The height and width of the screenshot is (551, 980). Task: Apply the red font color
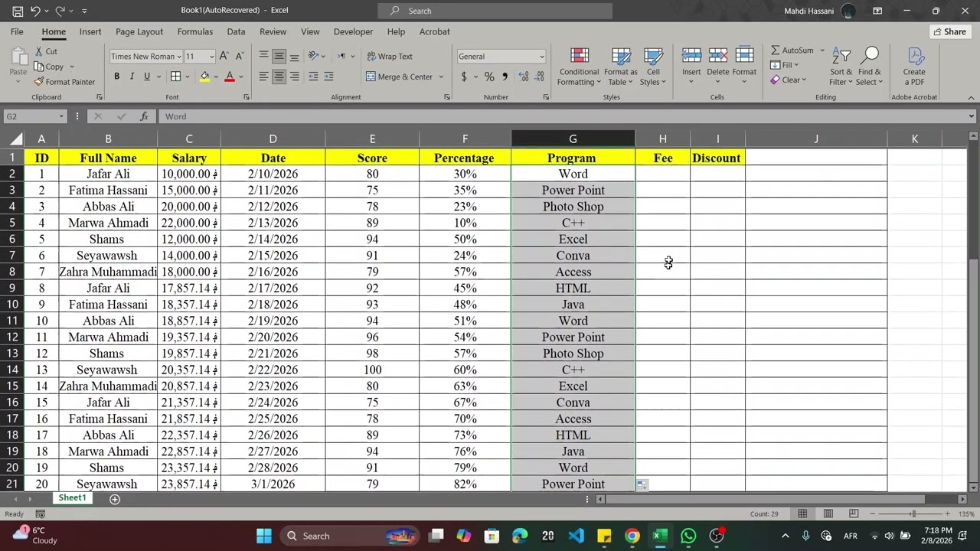pyautogui.click(x=230, y=77)
